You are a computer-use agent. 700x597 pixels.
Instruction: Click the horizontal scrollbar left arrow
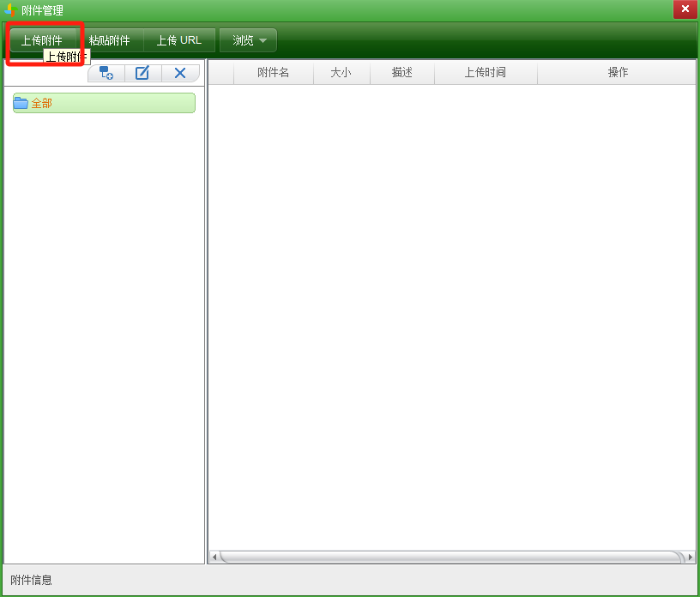[x=214, y=557]
